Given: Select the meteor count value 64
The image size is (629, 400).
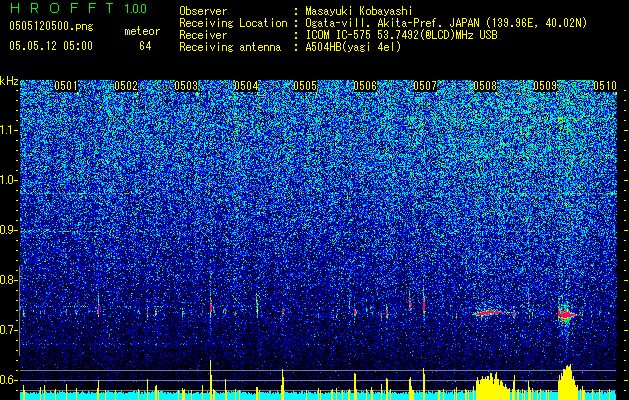Looking at the screenshot, I should tap(145, 46).
